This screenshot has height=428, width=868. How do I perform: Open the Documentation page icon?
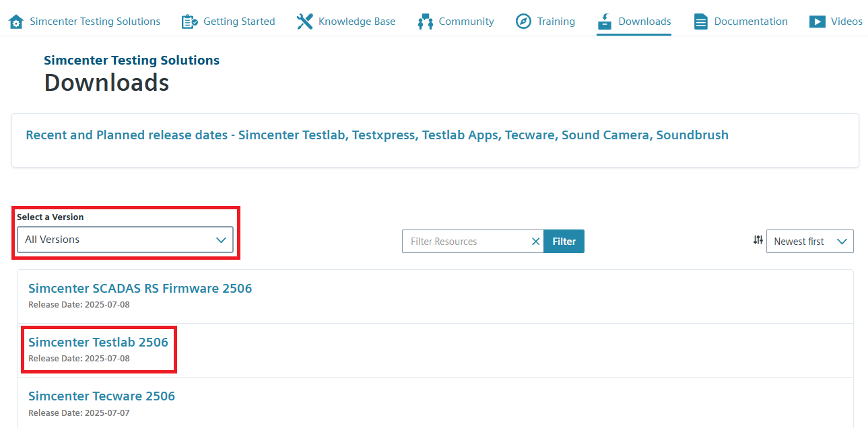(x=700, y=21)
